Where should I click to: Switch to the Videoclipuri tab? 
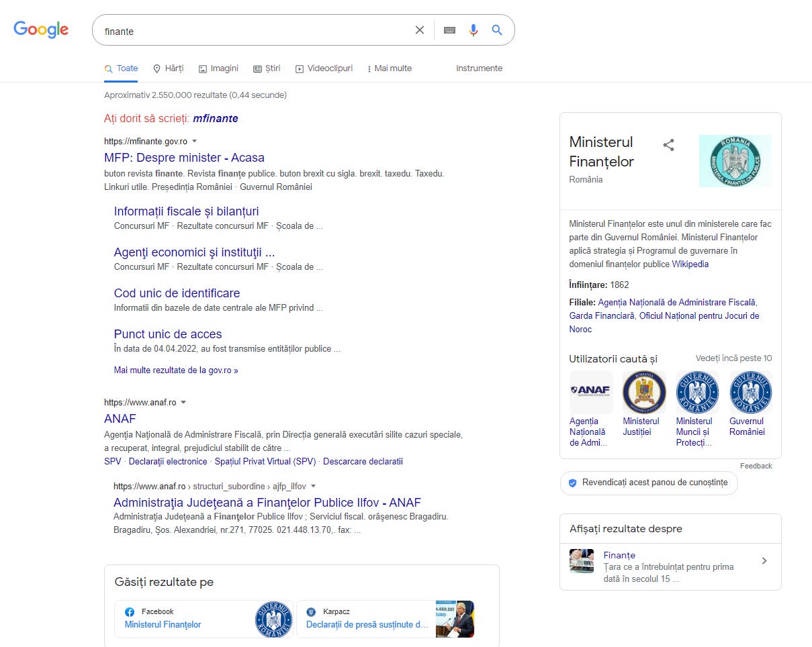324,68
